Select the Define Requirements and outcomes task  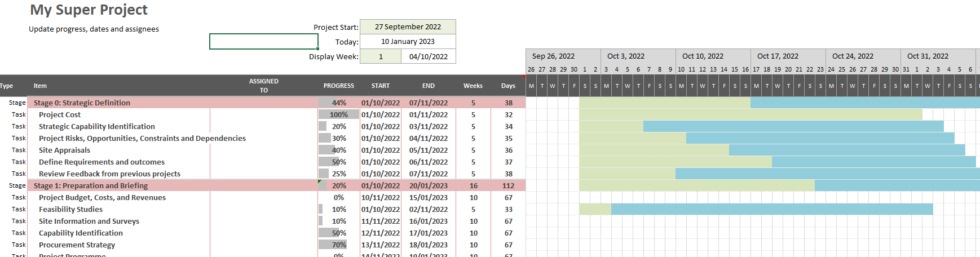(101, 162)
